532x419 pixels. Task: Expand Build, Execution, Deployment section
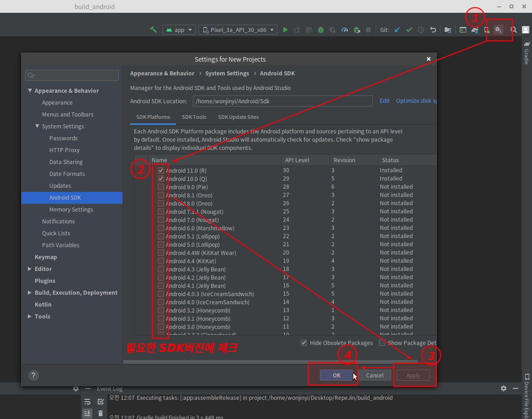(x=30, y=292)
